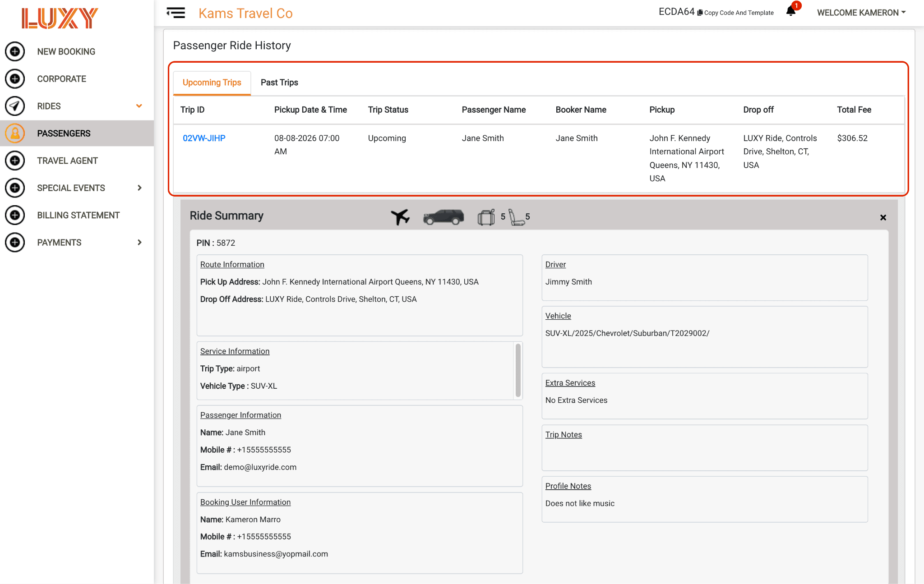Click the Total Fee column header

pyautogui.click(x=854, y=110)
